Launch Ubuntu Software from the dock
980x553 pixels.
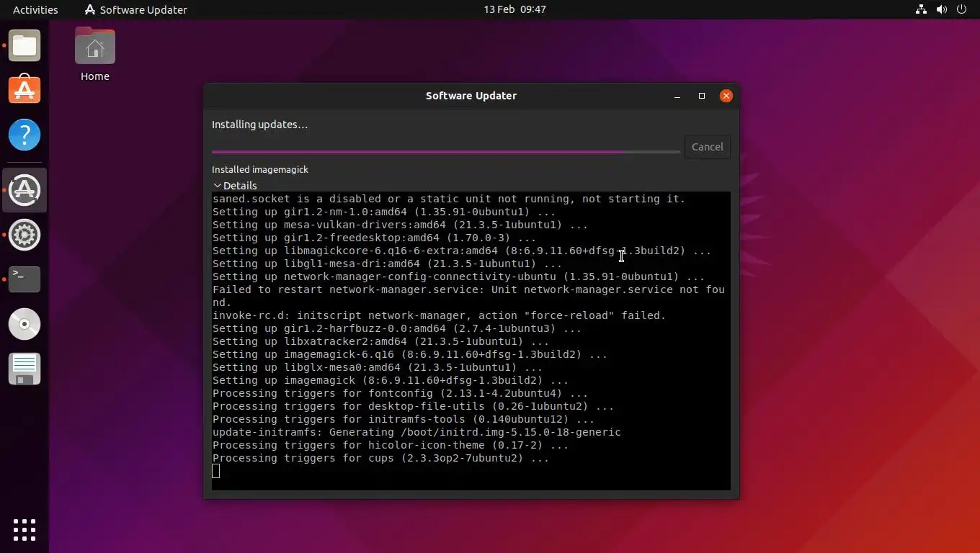click(24, 90)
